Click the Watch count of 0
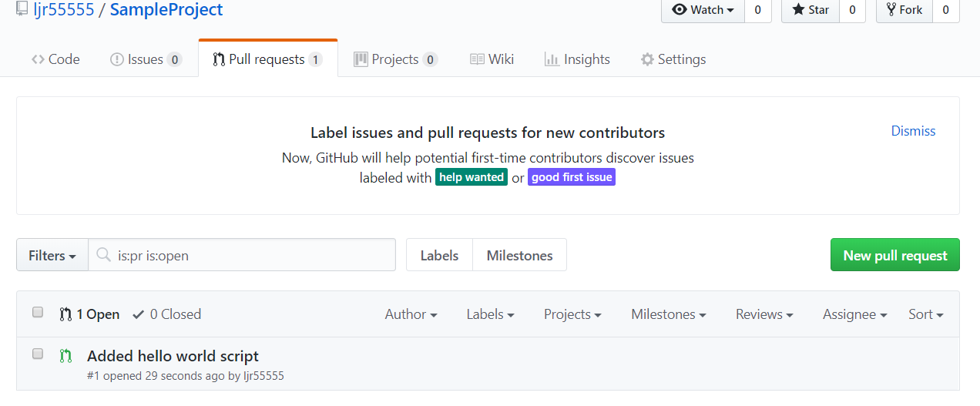Image resolution: width=980 pixels, height=406 pixels. [x=757, y=10]
